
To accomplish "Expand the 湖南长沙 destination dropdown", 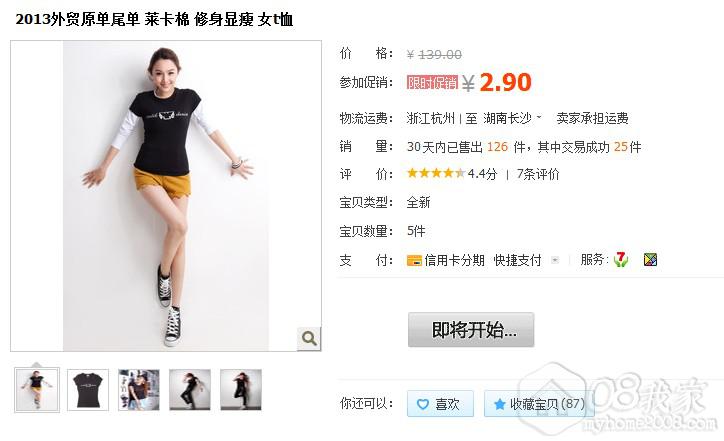I will click(x=538, y=117).
